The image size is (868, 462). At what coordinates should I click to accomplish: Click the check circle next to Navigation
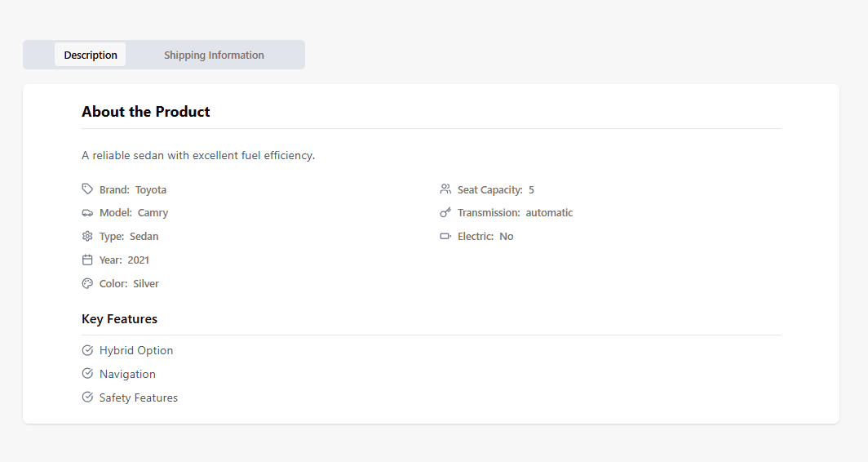coord(87,374)
